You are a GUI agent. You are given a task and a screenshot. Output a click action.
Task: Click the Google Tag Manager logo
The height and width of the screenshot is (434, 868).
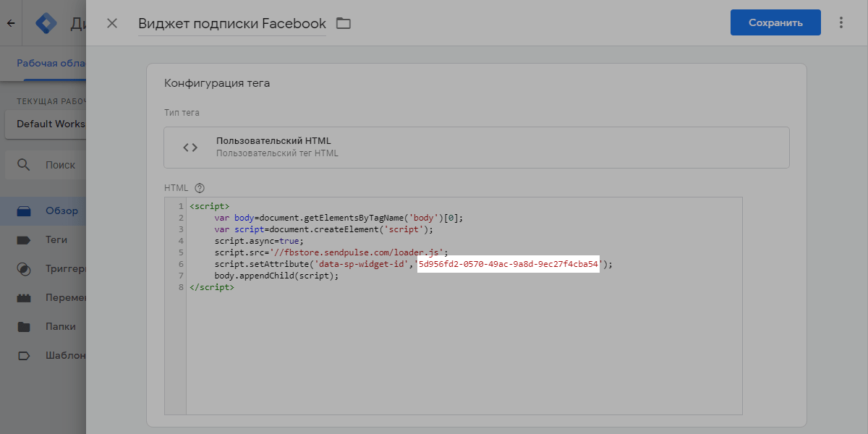(46, 23)
